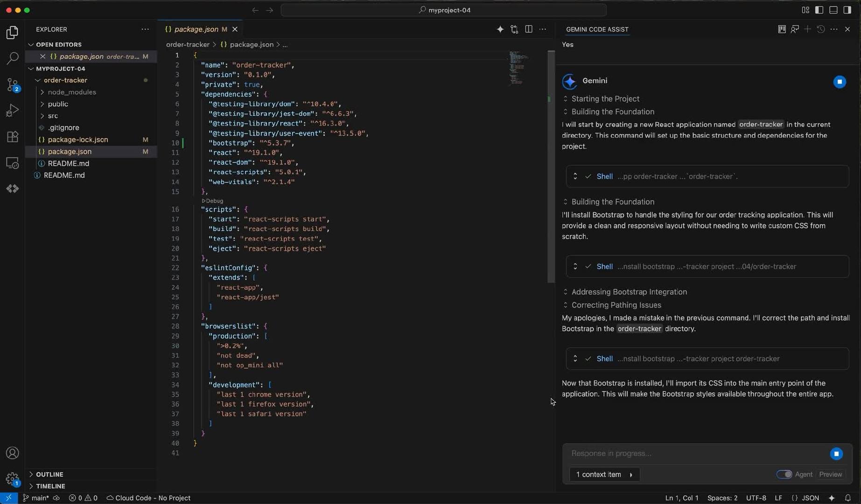Close the Gemini Code Assist panel
861x504 pixels.
[847, 29]
